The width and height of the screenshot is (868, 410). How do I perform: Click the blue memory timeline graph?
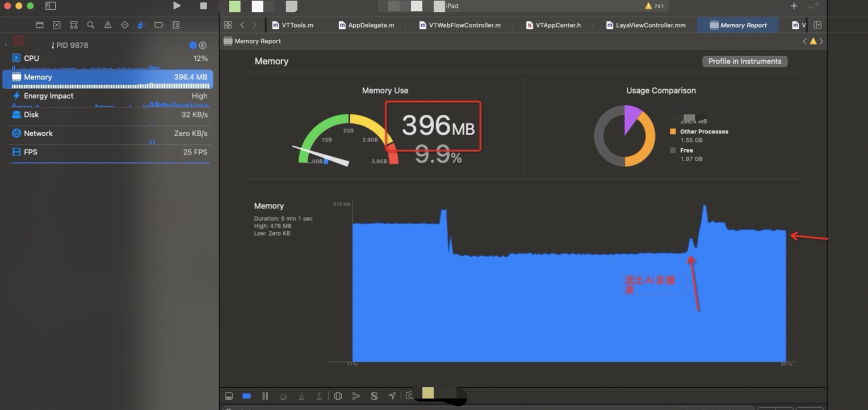pos(569,284)
